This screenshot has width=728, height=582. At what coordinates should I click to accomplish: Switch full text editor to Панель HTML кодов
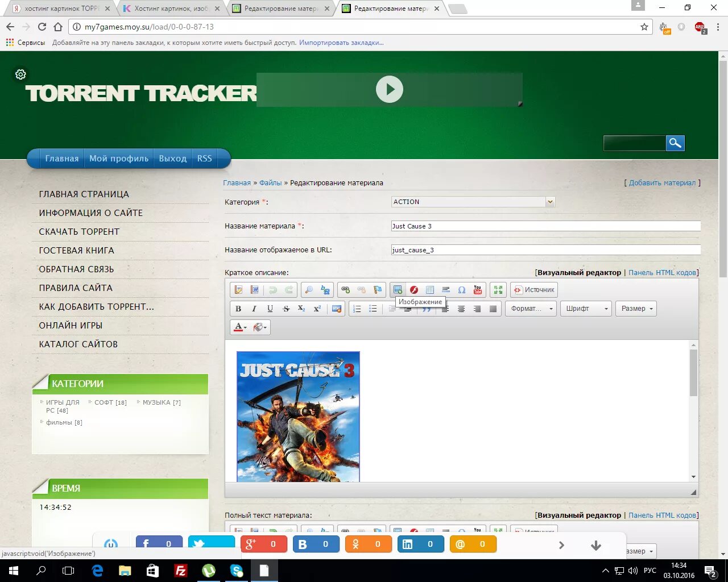pos(662,515)
